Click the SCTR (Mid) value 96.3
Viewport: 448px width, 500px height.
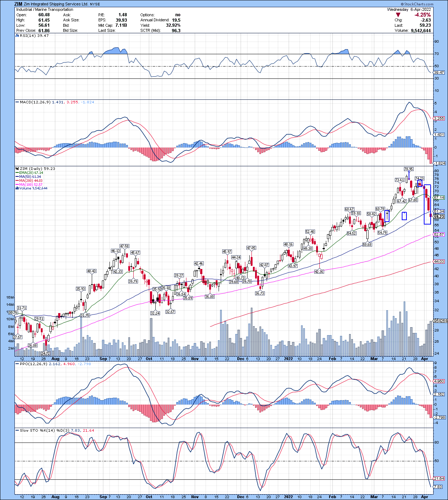tap(176, 31)
